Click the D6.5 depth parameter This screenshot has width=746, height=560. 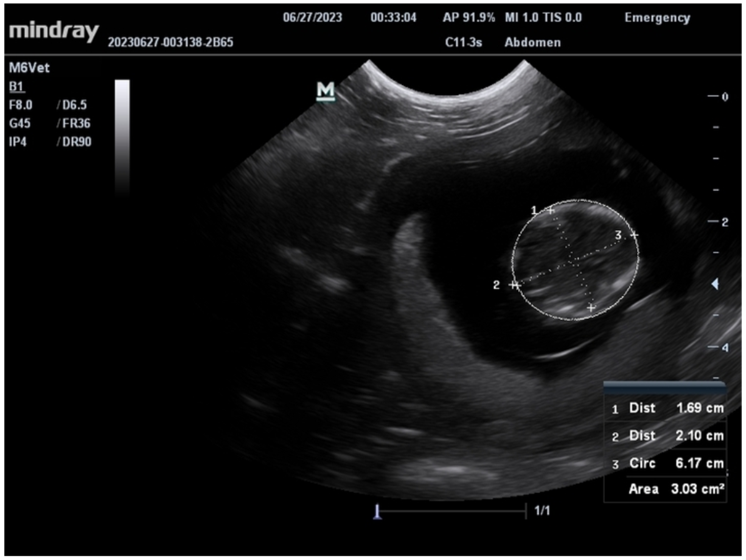click(74, 105)
